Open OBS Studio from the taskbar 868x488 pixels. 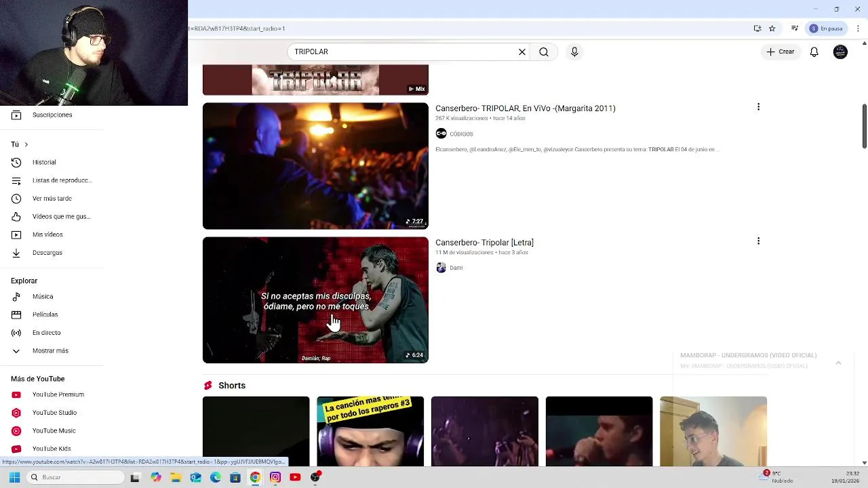315,477
